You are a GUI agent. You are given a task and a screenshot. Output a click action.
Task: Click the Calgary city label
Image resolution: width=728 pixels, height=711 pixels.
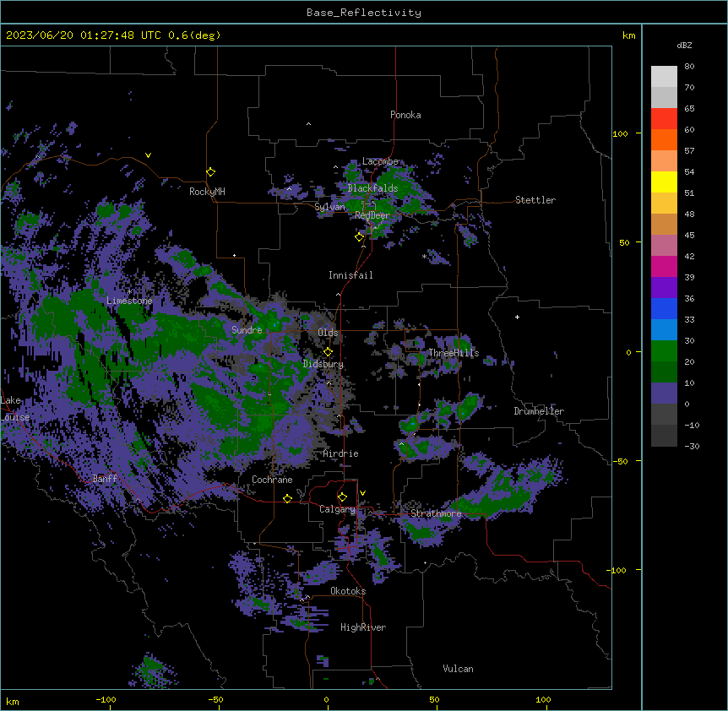(337, 509)
